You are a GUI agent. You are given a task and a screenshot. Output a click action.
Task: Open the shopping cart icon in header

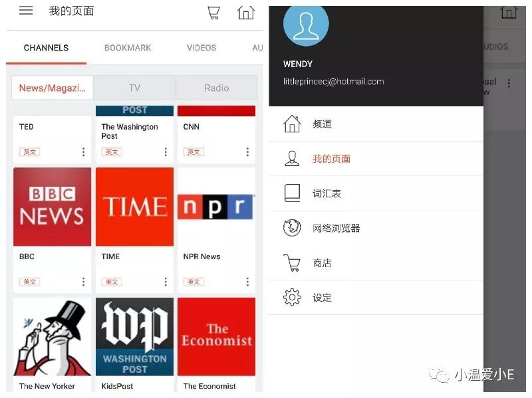(x=213, y=13)
